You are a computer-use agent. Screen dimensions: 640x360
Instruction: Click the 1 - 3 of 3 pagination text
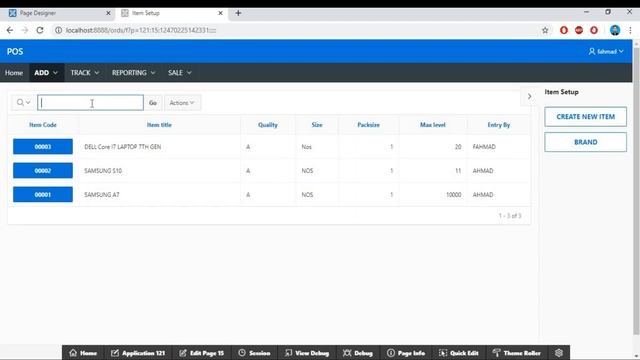tap(510, 216)
